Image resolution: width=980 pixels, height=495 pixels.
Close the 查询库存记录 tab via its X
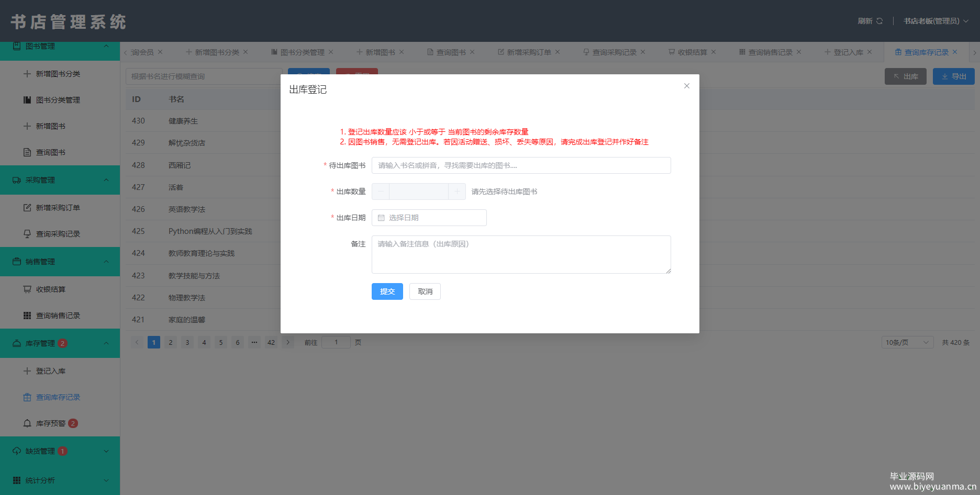(955, 52)
